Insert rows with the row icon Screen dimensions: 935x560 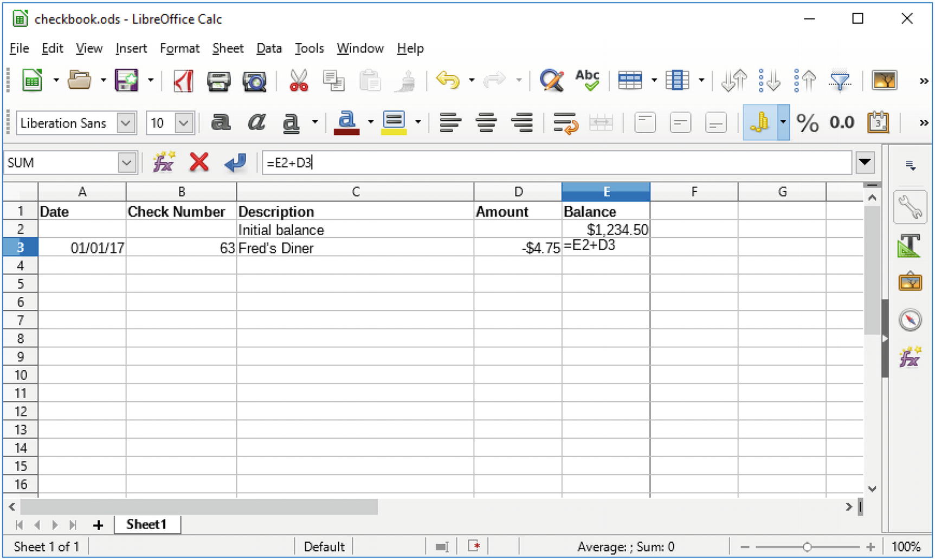630,81
